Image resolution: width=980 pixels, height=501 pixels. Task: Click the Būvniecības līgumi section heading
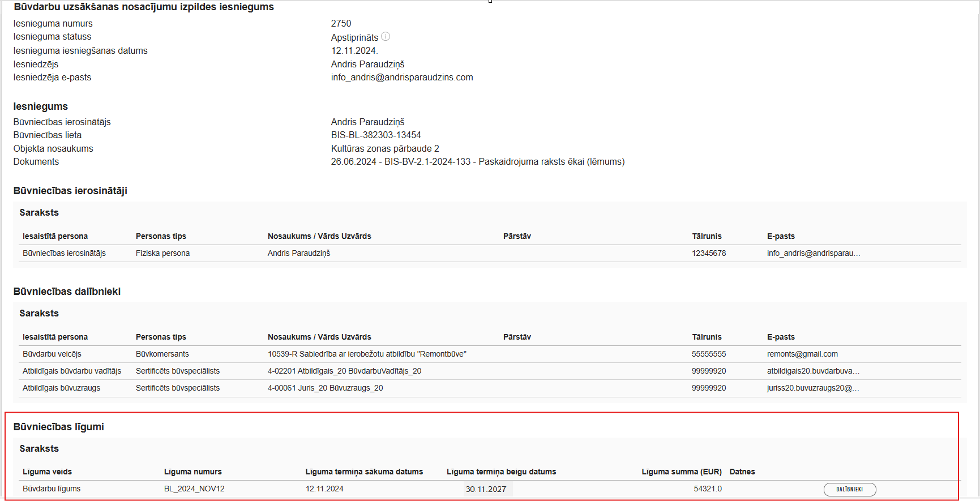pos(59,427)
